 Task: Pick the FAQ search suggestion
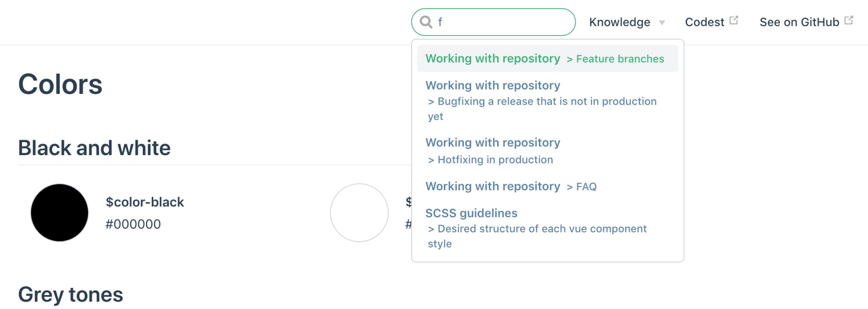[x=511, y=186]
